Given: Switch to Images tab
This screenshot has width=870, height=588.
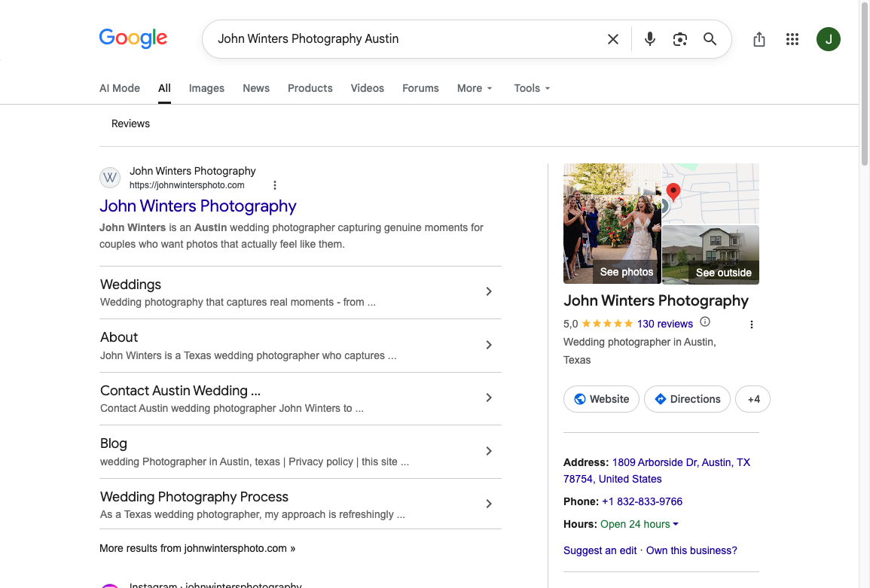Looking at the screenshot, I should point(206,88).
